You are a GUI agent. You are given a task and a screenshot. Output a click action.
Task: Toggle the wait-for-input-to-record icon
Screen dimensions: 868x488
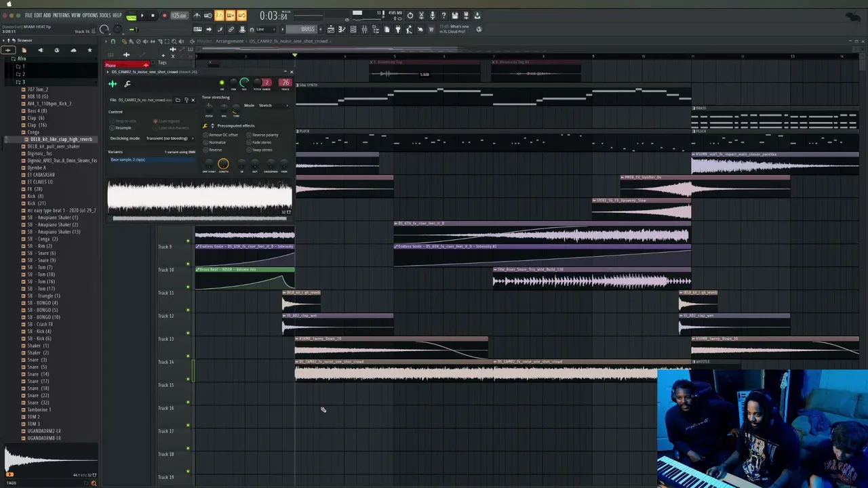(208, 15)
